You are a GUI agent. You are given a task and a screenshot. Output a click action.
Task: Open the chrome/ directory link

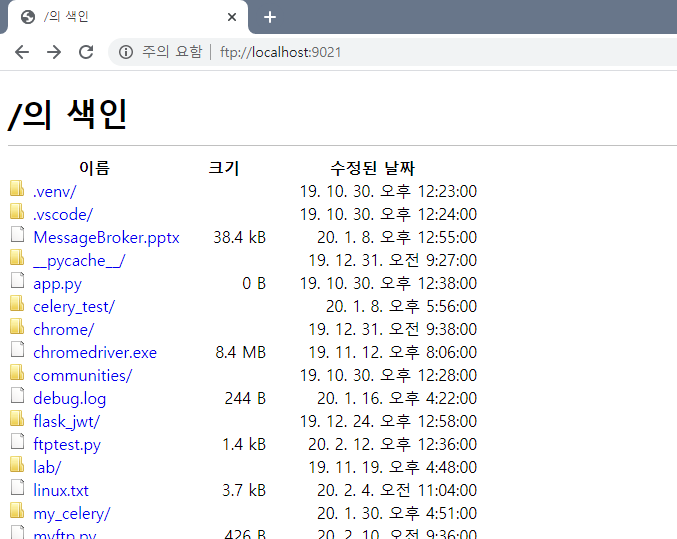[63, 330]
